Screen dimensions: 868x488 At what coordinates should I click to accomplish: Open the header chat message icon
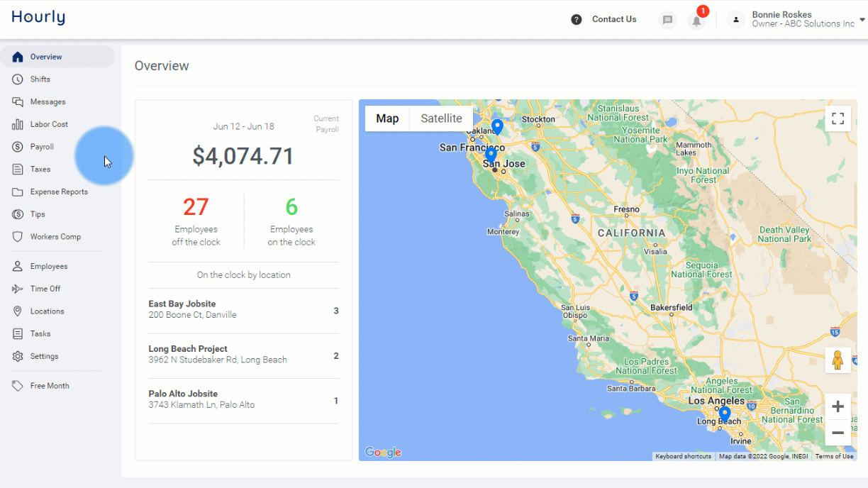(x=667, y=20)
